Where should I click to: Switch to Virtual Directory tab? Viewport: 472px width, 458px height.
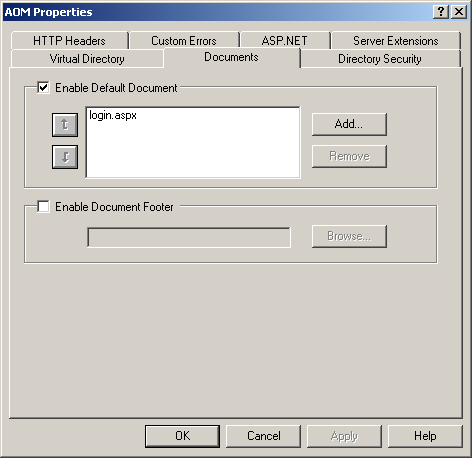click(x=87, y=59)
